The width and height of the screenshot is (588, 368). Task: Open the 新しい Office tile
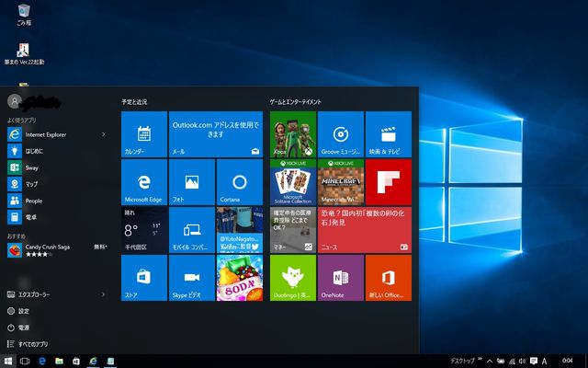tap(389, 278)
